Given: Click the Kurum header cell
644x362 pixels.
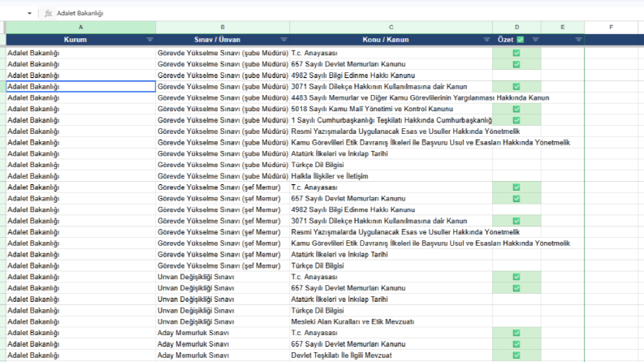Looking at the screenshot, I should pos(81,40).
